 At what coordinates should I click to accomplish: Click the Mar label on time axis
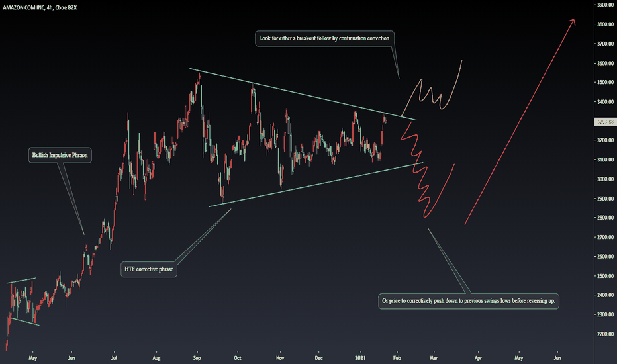(x=434, y=358)
